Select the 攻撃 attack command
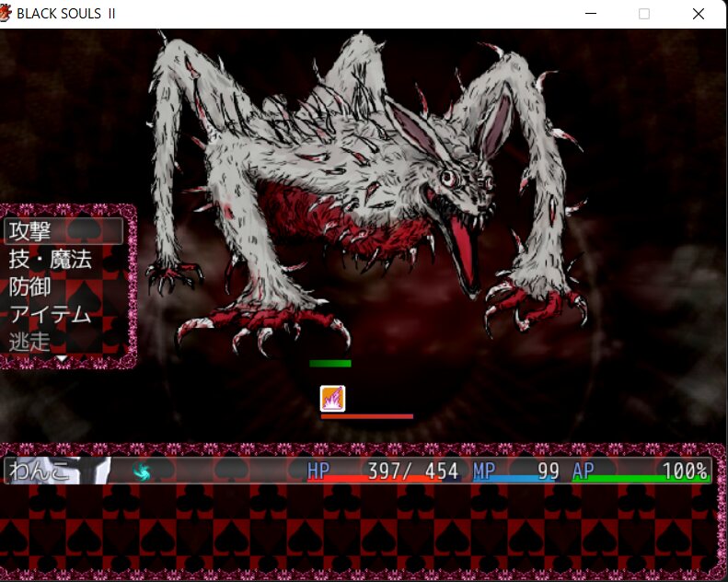Viewport: 728px width, 582px height. pyautogui.click(x=64, y=231)
